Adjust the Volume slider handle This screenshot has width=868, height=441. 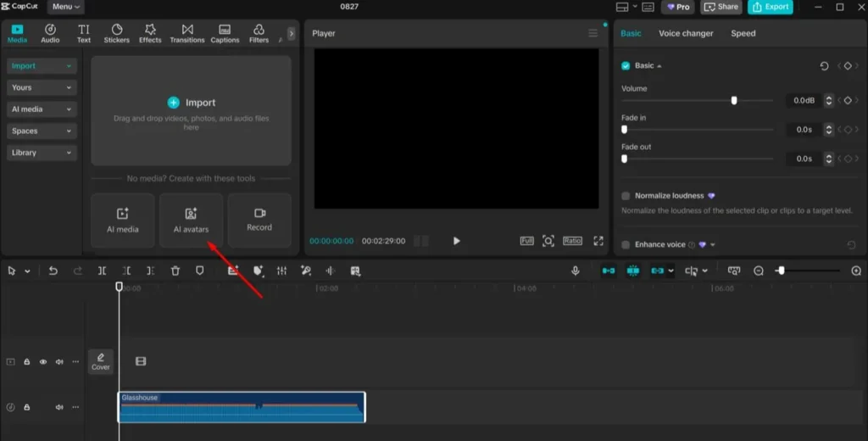[734, 100]
